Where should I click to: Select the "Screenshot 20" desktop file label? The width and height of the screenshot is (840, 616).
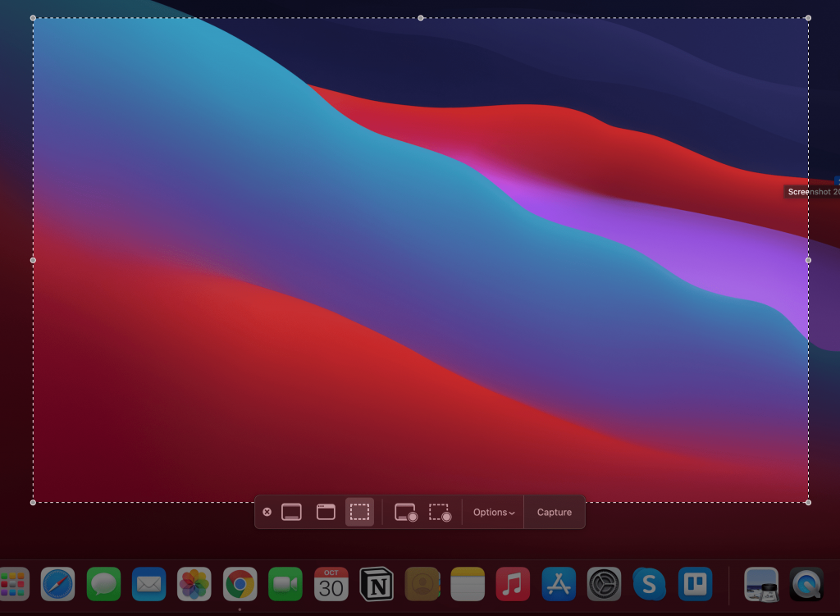tap(812, 192)
